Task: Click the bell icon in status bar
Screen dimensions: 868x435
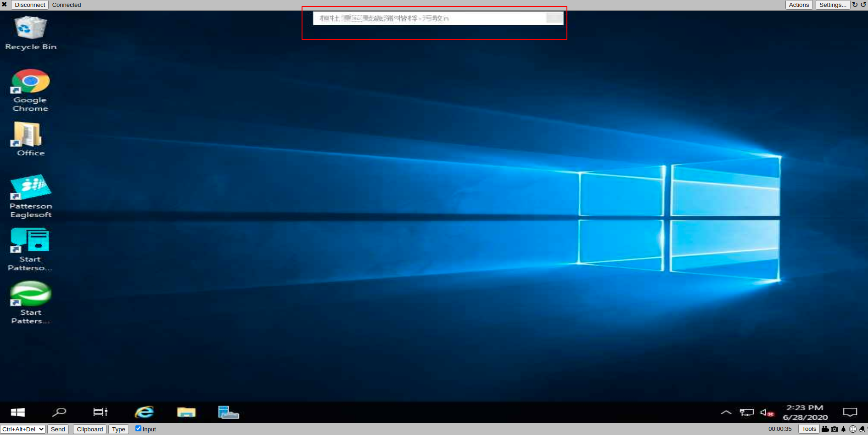Action: click(x=862, y=429)
